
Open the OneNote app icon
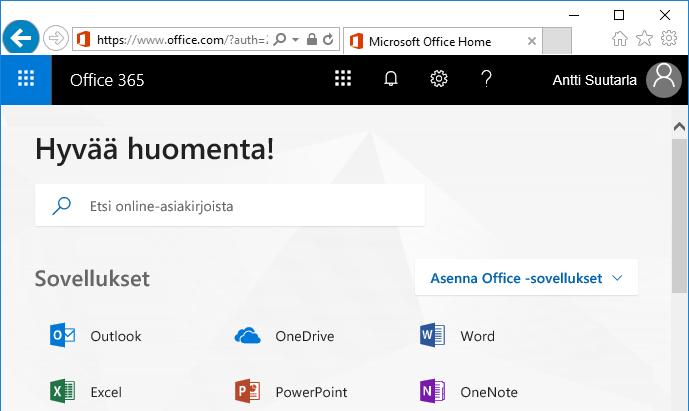432,391
